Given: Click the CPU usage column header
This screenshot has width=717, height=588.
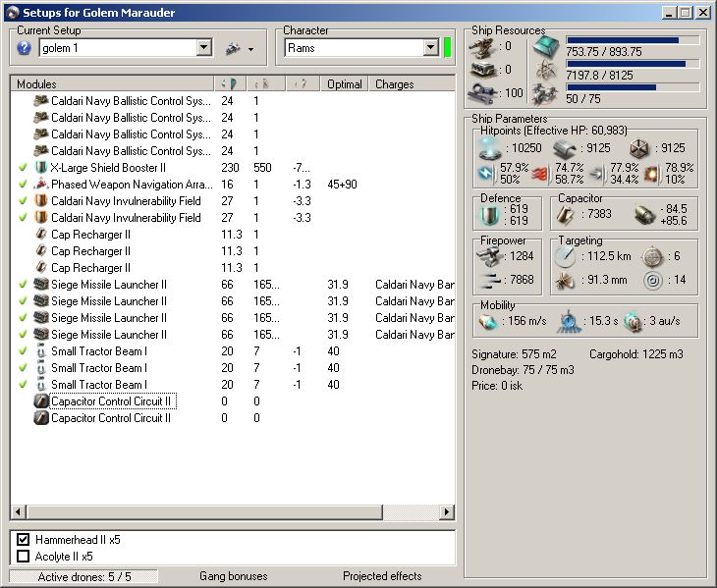Looking at the screenshot, I should (x=231, y=84).
